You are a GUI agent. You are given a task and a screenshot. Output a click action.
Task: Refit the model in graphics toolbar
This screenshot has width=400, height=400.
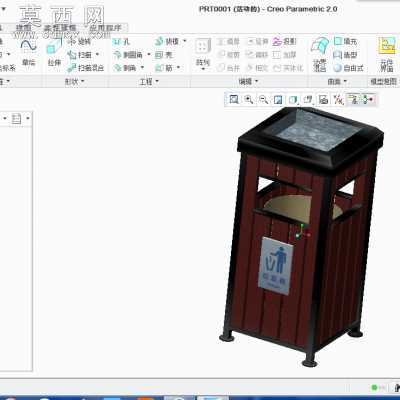[234, 99]
